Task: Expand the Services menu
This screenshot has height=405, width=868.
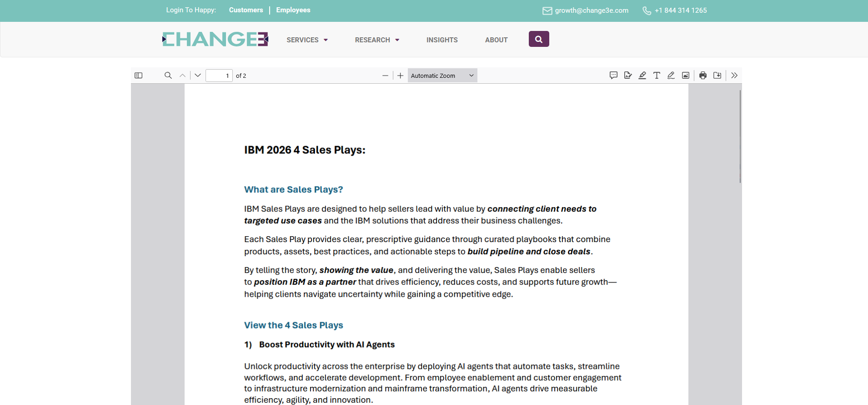Action: click(307, 40)
